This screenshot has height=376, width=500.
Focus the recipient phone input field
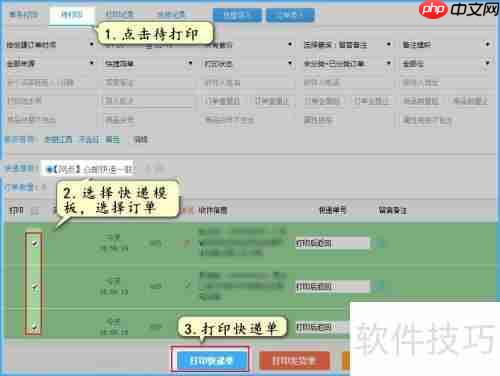pyautogui.click(x=347, y=82)
